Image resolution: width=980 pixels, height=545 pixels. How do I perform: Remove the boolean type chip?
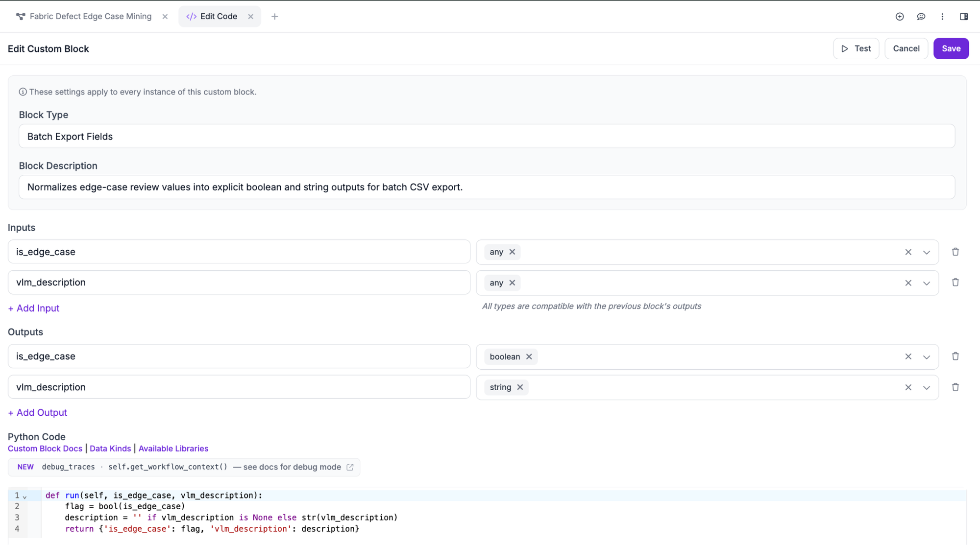[x=529, y=356]
